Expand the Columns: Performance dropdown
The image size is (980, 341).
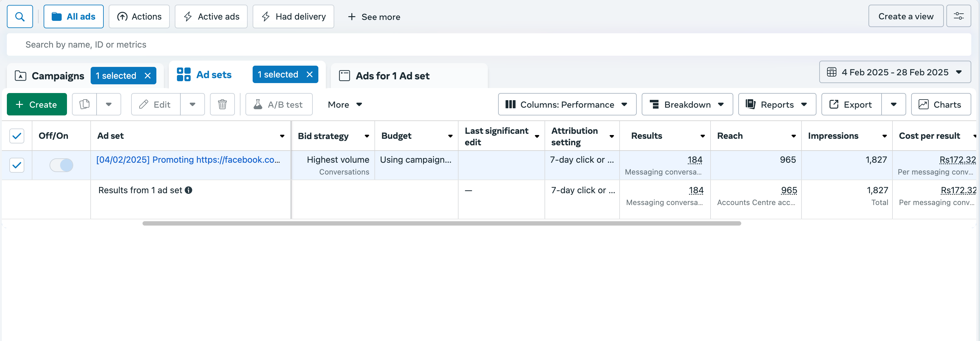point(567,104)
